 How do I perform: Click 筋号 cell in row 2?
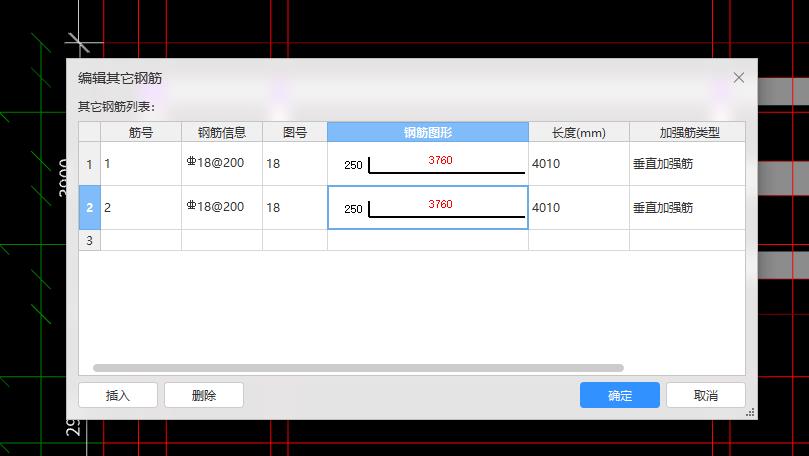pos(141,207)
